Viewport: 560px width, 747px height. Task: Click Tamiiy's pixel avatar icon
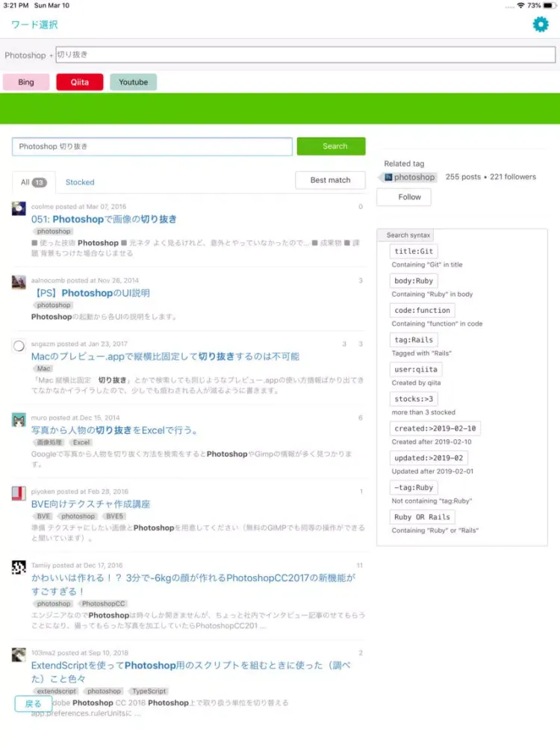pos(19,567)
